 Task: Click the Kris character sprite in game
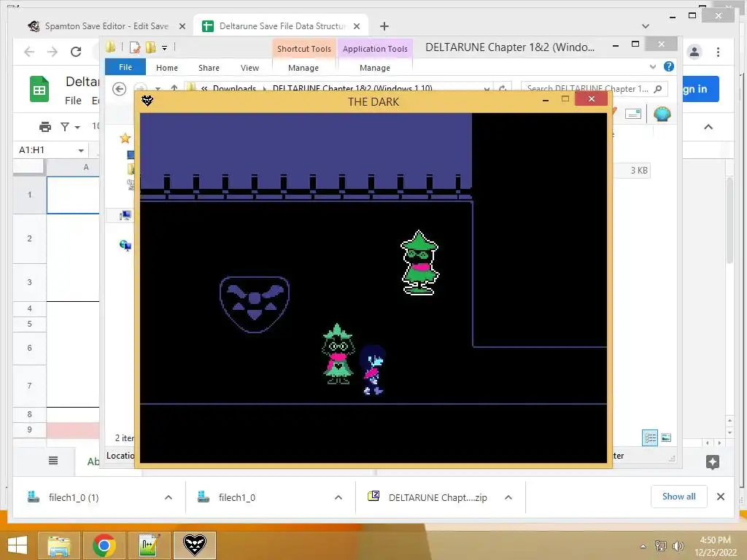(x=373, y=370)
